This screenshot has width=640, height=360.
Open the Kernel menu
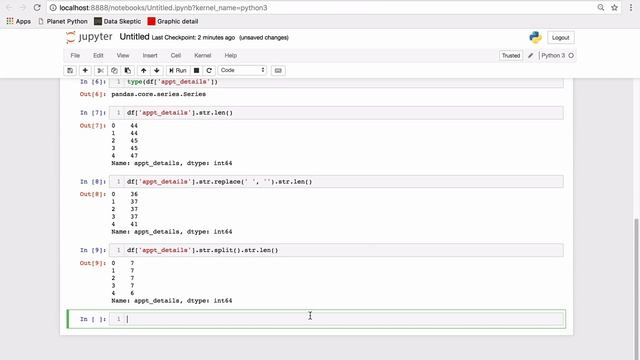(x=202, y=56)
